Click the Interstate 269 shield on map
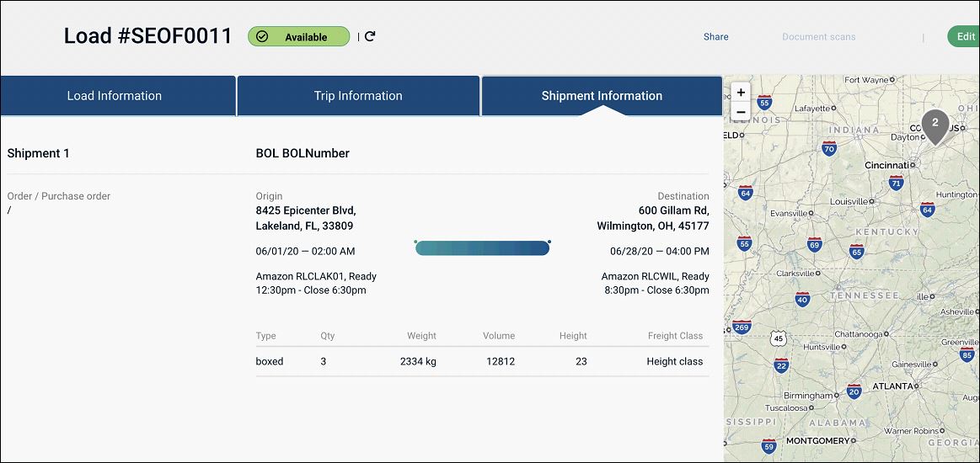The image size is (980, 463). [x=742, y=327]
